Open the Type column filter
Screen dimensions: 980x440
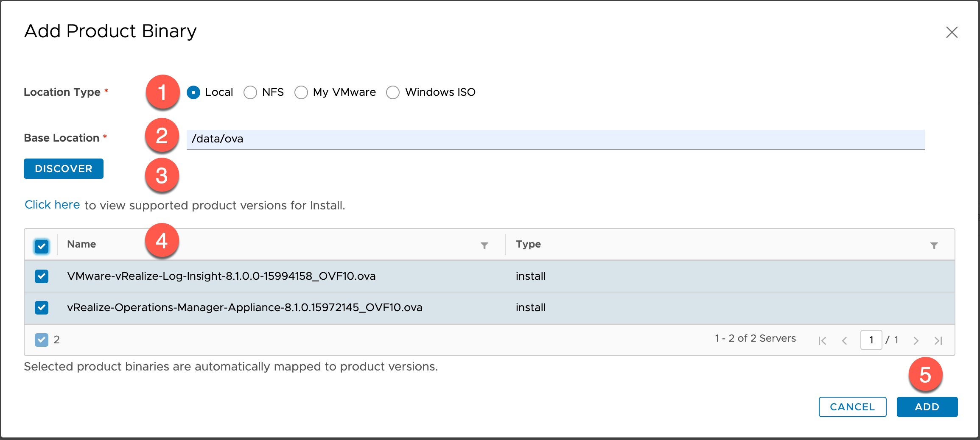point(934,245)
